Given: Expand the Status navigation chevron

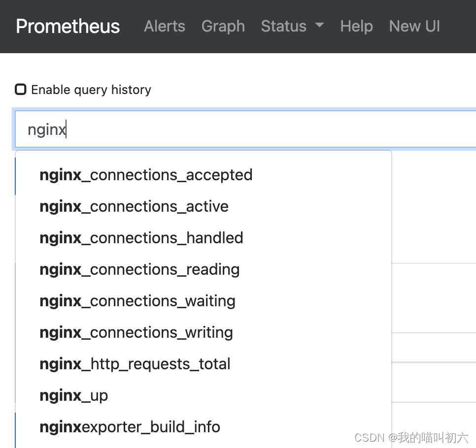Looking at the screenshot, I should pyautogui.click(x=319, y=27).
